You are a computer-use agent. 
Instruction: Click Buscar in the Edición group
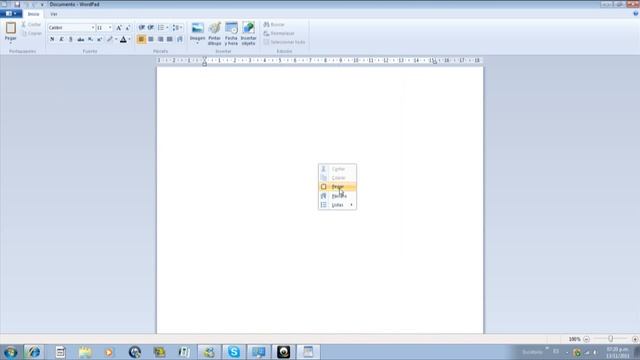tap(274, 24)
